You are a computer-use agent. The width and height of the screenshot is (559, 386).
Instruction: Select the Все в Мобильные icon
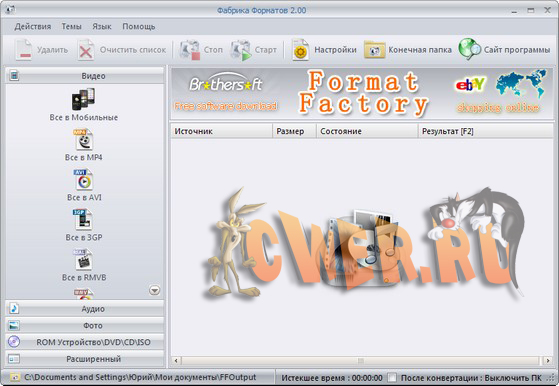coord(83,99)
